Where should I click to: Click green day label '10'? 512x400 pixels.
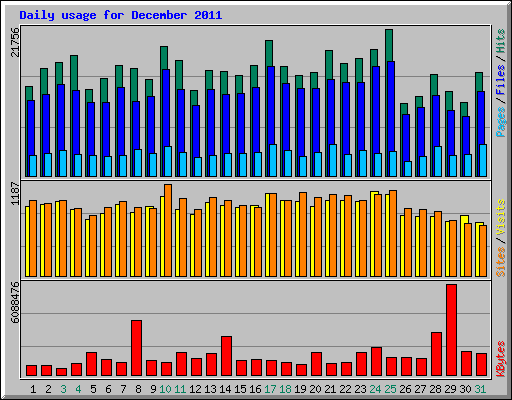pos(165,389)
